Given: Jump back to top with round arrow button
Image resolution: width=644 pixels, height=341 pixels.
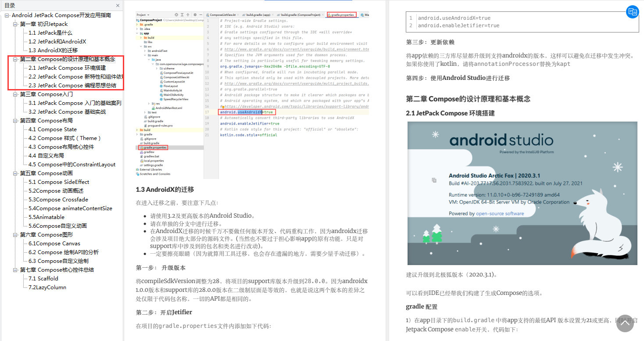Looking at the screenshot, I should 625,323.
